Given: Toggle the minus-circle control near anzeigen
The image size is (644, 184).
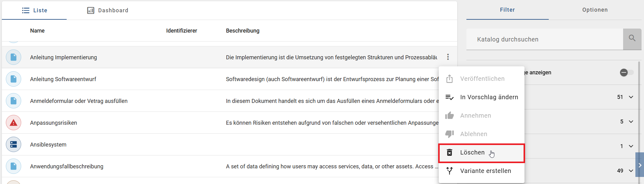Looking at the screenshot, I should click(x=624, y=72).
